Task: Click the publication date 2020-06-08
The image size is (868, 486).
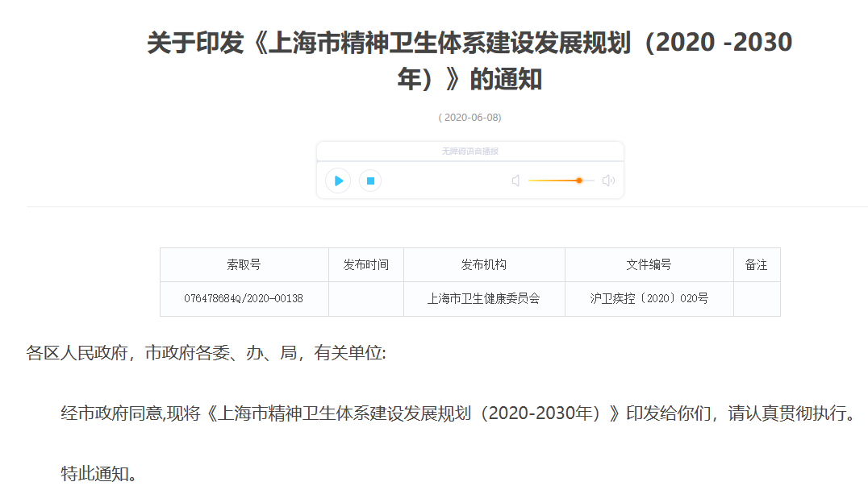Action: 470,117
